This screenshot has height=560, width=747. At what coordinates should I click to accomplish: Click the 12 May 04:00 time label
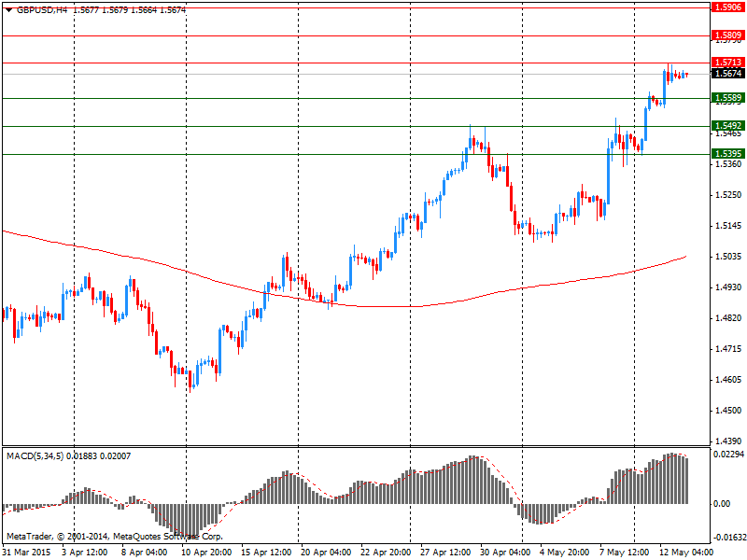(686, 553)
